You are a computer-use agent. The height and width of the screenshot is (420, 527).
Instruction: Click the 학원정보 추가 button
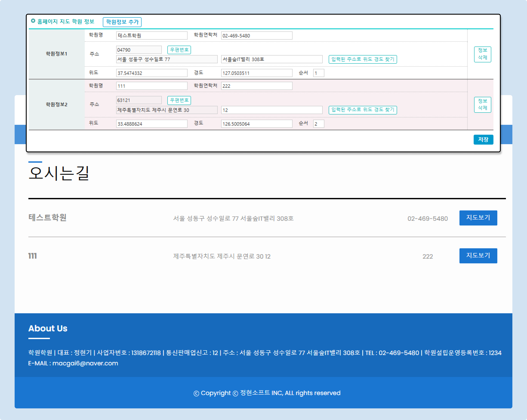pyautogui.click(x=122, y=22)
